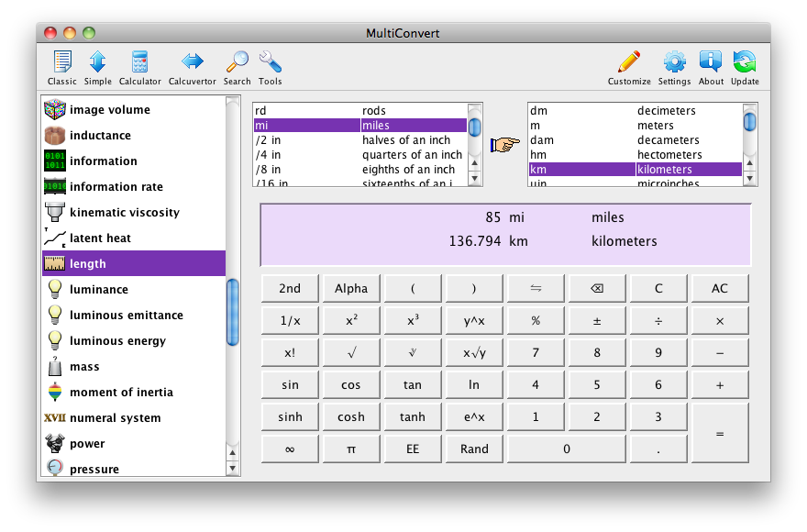Viewport: 807px width, 532px height.
Task: Select the length category
Action: click(134, 263)
